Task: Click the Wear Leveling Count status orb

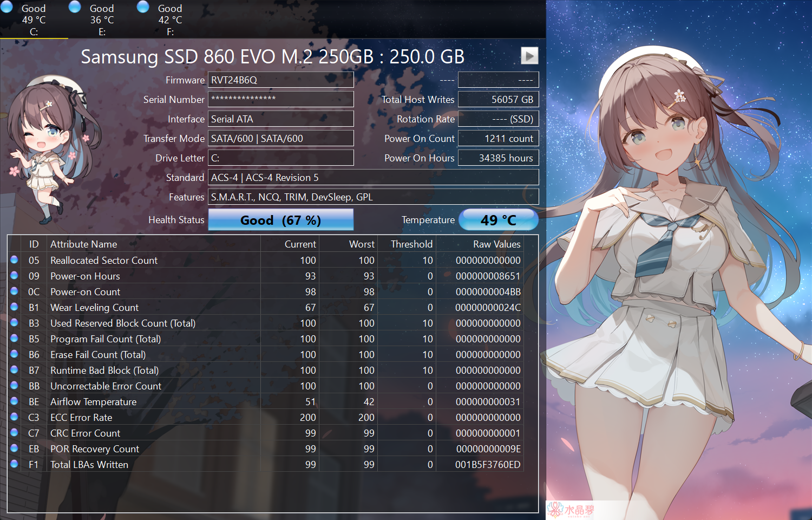Action: (15, 307)
